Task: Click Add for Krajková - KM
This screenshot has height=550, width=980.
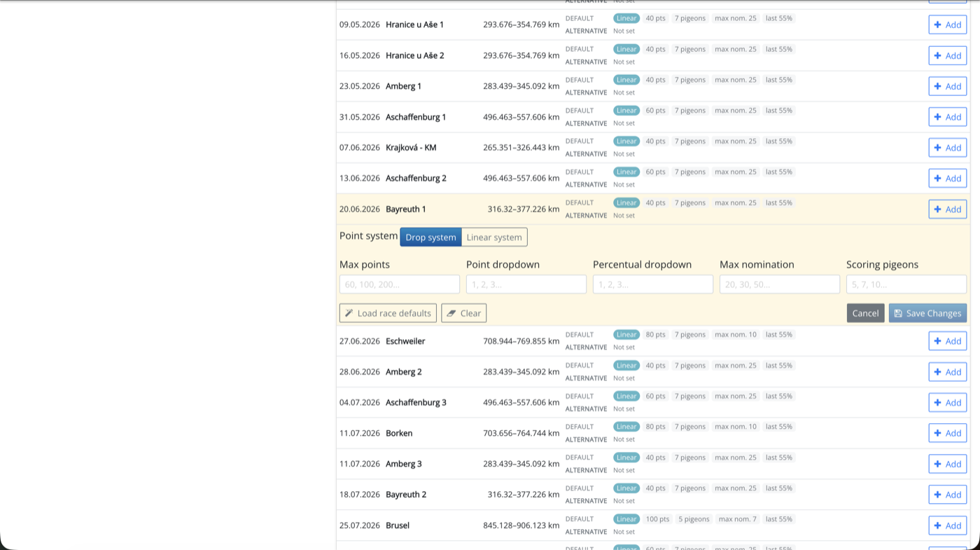Action: pyautogui.click(x=947, y=148)
